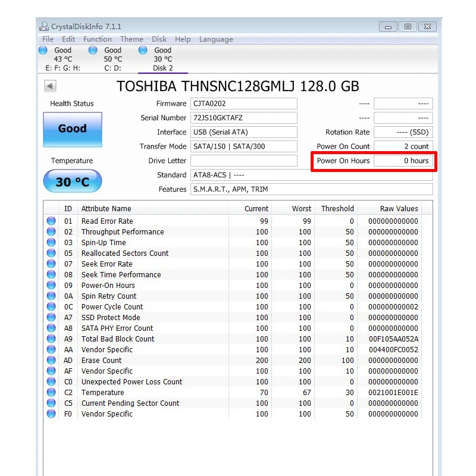Open the Function menu

coord(97,39)
